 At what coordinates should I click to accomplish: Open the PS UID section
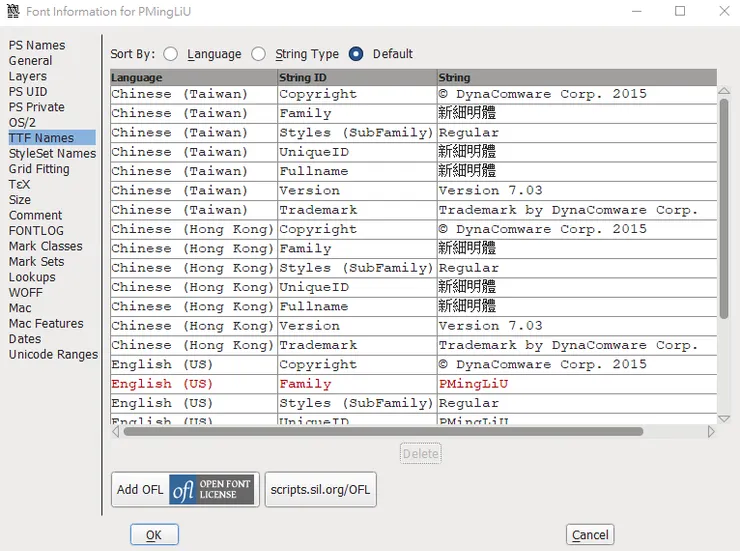[x=28, y=92]
